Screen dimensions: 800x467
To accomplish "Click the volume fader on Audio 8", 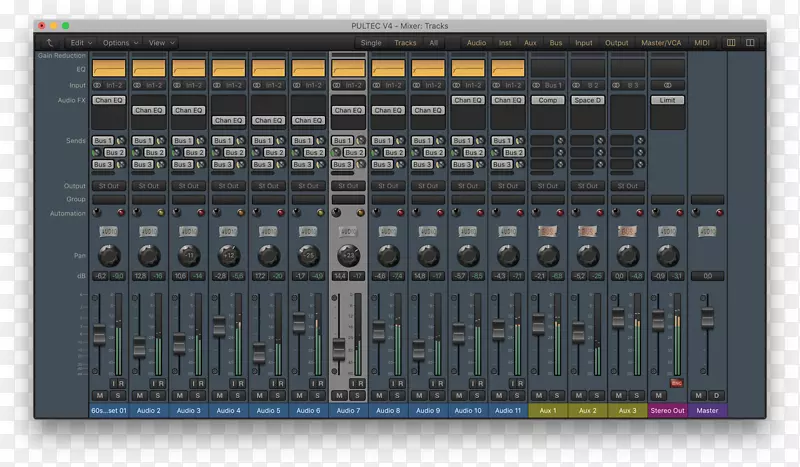I will point(379,330).
